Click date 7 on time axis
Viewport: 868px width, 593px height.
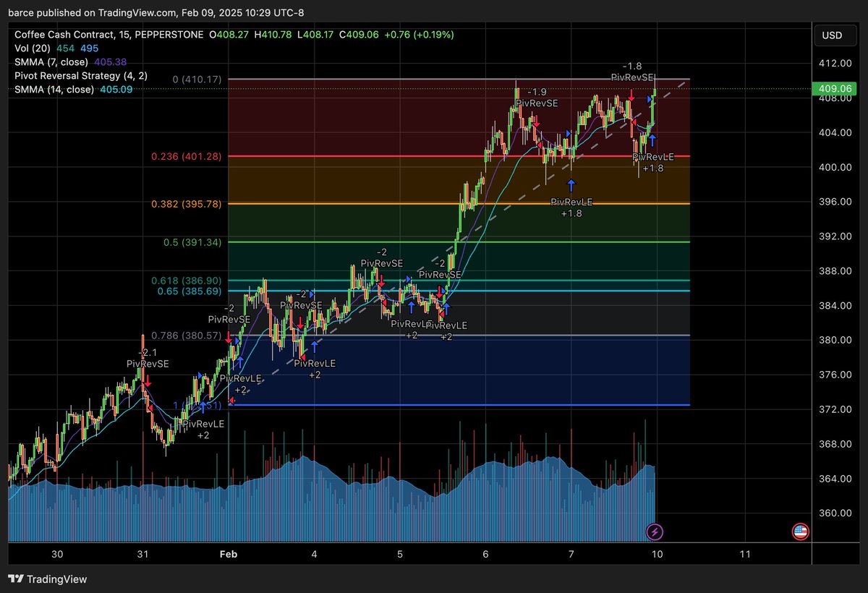coord(571,555)
